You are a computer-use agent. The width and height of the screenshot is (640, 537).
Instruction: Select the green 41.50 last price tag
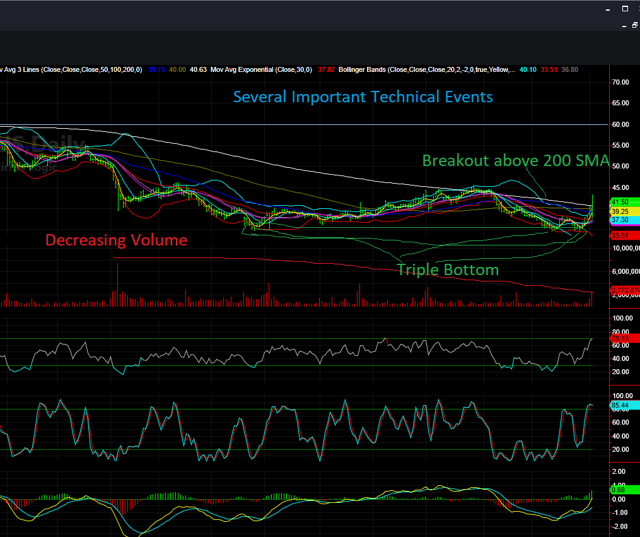(x=624, y=202)
